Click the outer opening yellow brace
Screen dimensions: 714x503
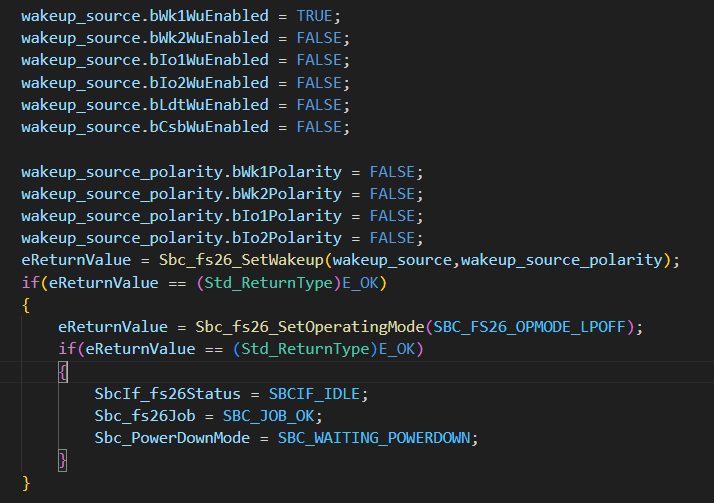coord(26,305)
